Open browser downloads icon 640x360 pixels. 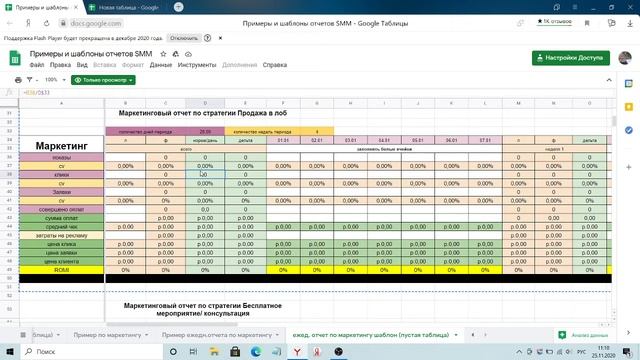coord(630,23)
